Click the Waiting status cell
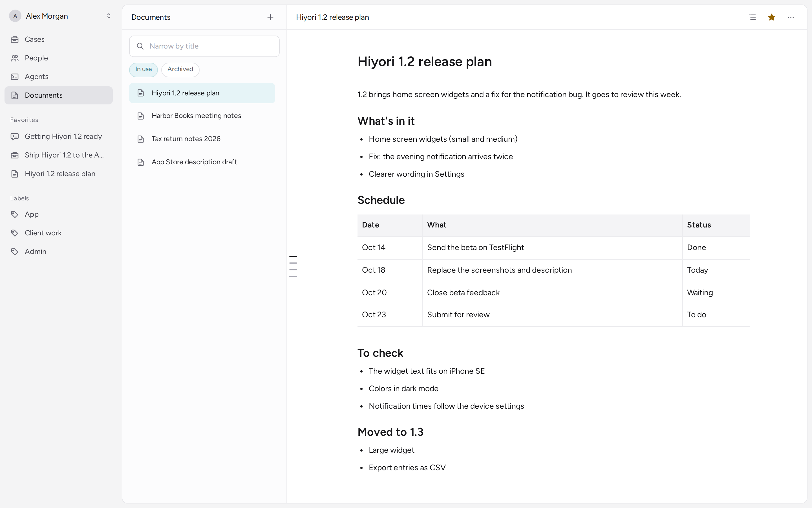812x508 pixels. click(x=716, y=293)
